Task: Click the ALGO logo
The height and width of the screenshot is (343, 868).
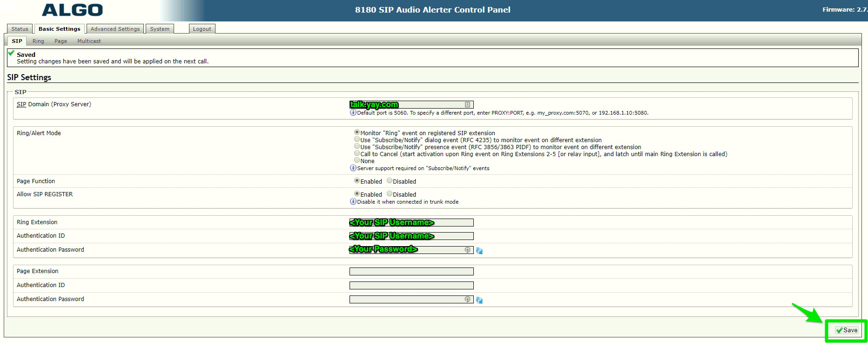Action: (72, 10)
